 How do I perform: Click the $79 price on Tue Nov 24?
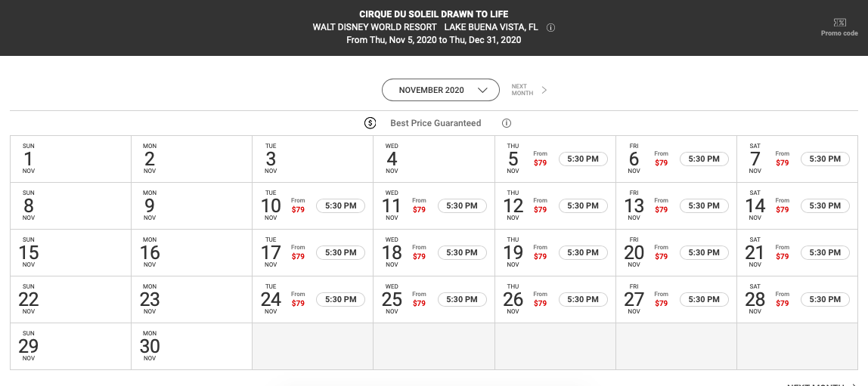298,304
